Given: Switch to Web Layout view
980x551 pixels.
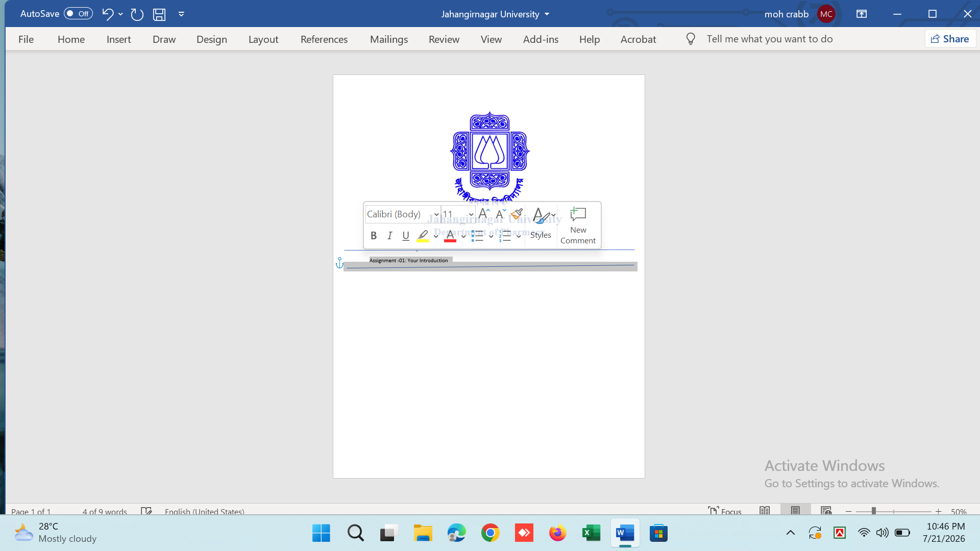Looking at the screenshot, I should point(826,511).
